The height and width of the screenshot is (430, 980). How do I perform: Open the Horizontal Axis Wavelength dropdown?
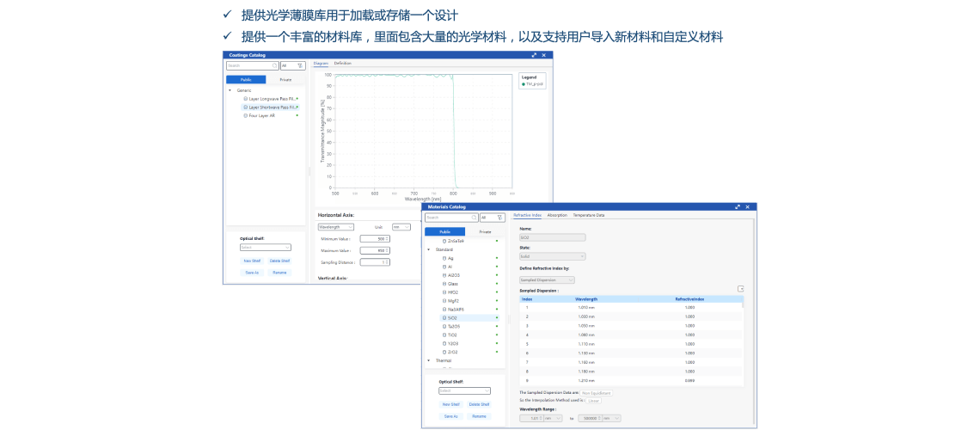(335, 227)
